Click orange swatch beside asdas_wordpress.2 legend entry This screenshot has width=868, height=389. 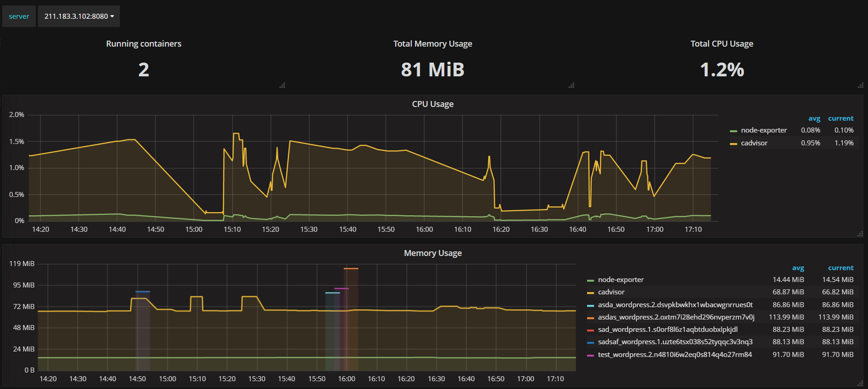pos(590,318)
